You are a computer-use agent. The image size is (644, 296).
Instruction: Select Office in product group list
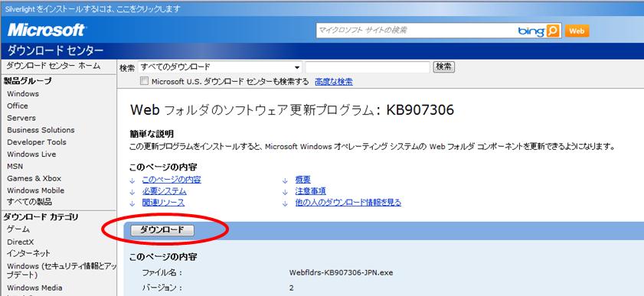[18, 106]
